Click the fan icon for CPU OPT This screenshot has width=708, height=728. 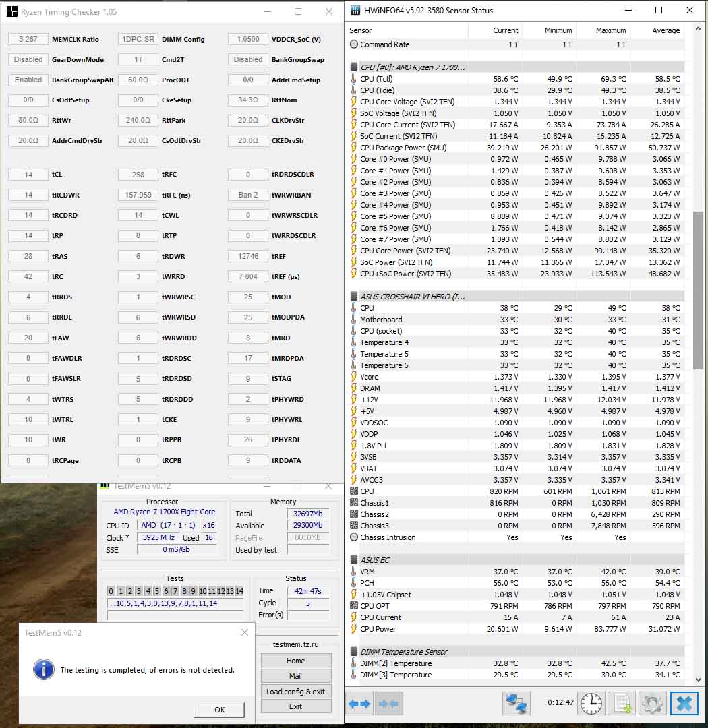354,606
